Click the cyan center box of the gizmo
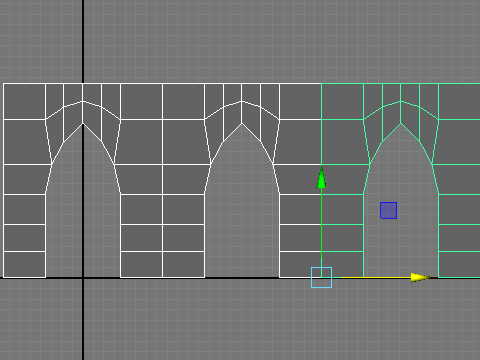This screenshot has width=480, height=360. (321, 277)
